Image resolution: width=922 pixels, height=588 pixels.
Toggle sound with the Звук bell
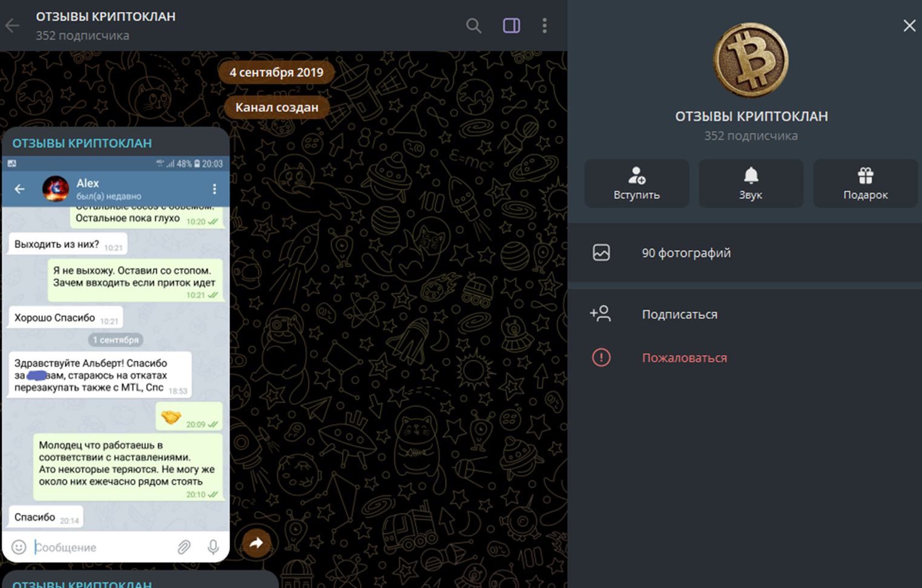pyautogui.click(x=751, y=183)
